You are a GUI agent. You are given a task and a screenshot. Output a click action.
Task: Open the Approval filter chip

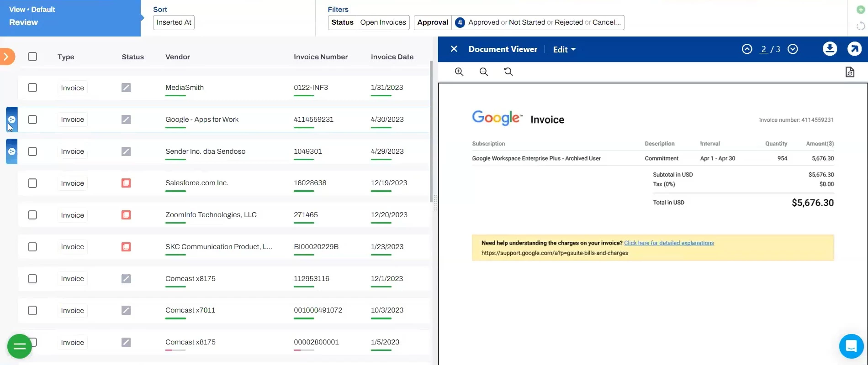pyautogui.click(x=519, y=22)
